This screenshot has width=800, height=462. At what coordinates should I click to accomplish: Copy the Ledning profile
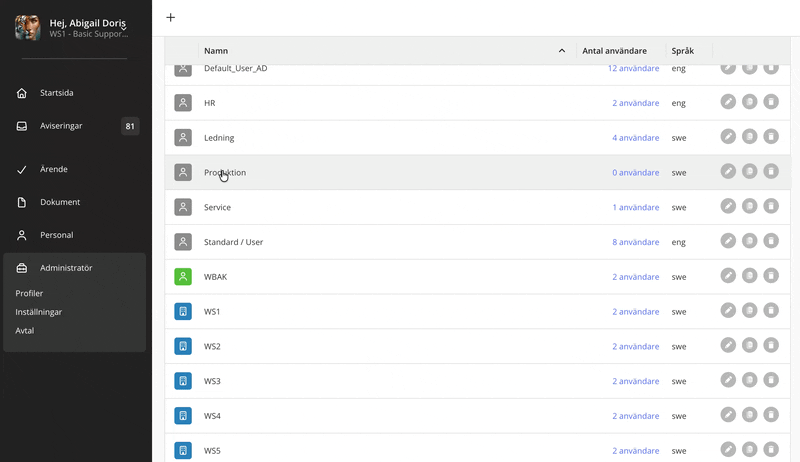click(x=749, y=137)
